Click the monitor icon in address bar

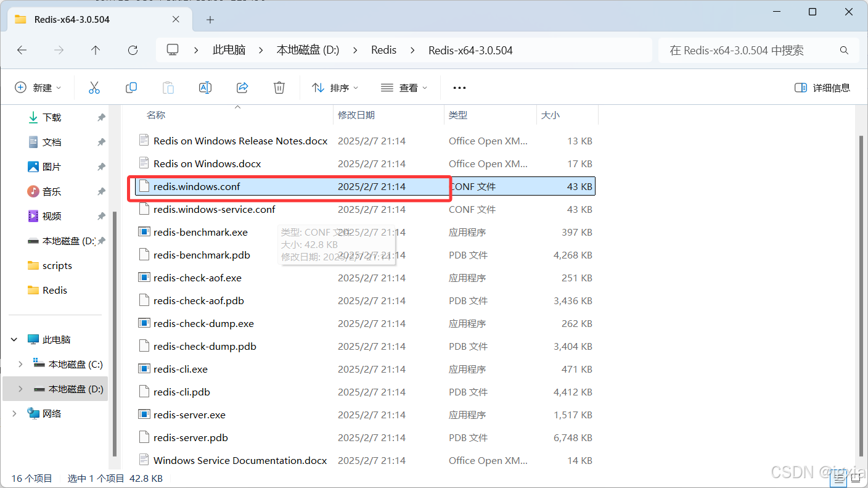[x=173, y=50]
